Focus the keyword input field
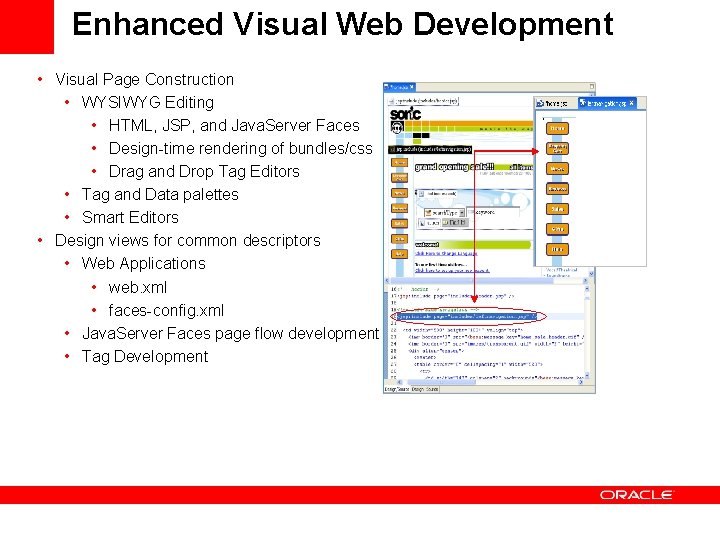720x540 pixels. pyautogui.click(x=495, y=212)
